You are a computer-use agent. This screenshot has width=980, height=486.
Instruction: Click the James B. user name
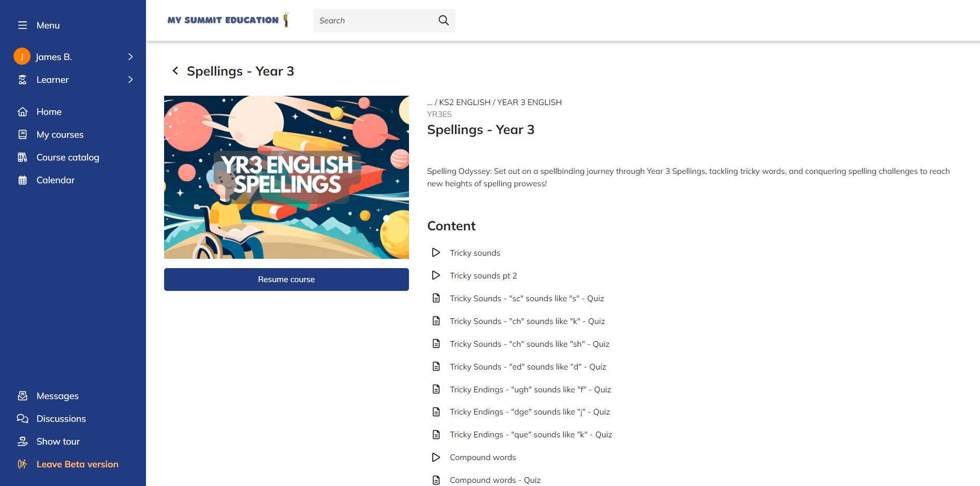pyautogui.click(x=54, y=57)
